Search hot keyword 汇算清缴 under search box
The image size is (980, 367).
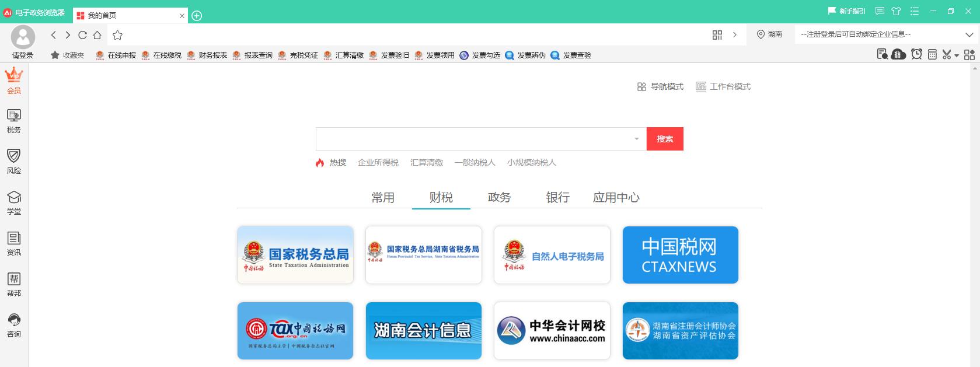point(427,162)
